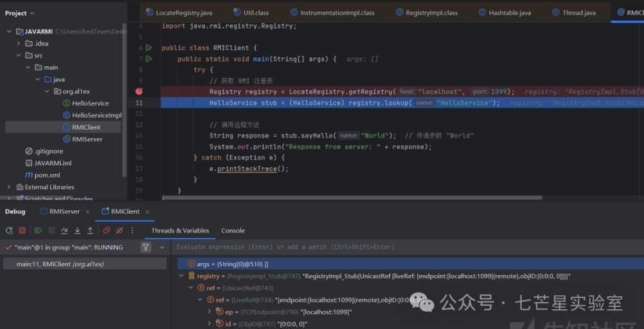This screenshot has height=329, width=644.
Task: Open RMIServer in the project tree
Action: tap(82, 139)
